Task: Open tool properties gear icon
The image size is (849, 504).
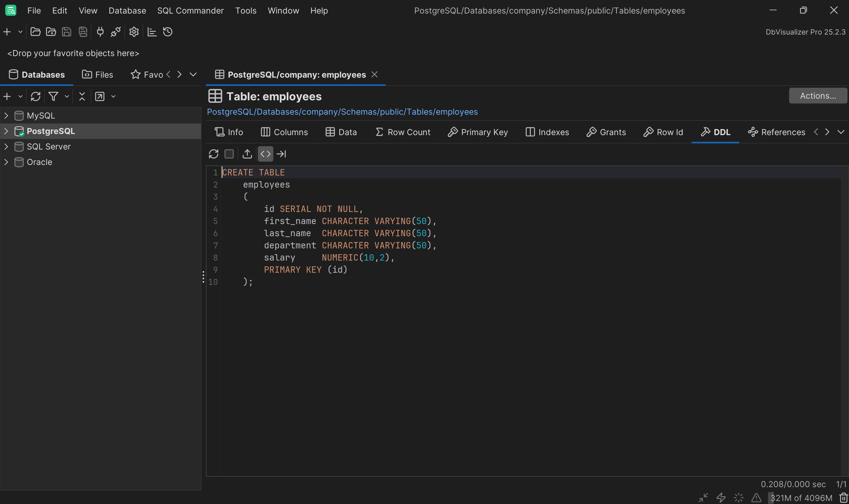Action: coord(134,32)
